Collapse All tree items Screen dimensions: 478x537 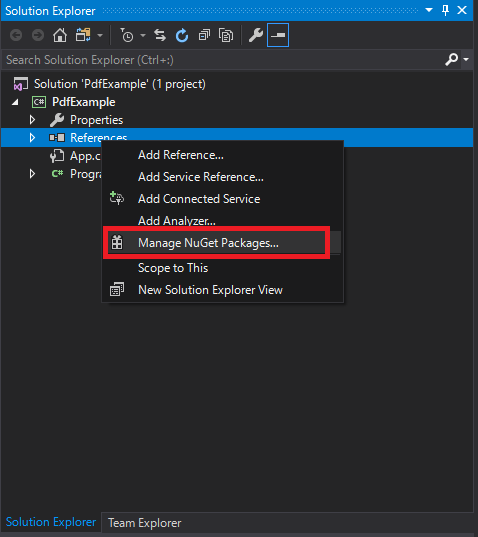204,35
